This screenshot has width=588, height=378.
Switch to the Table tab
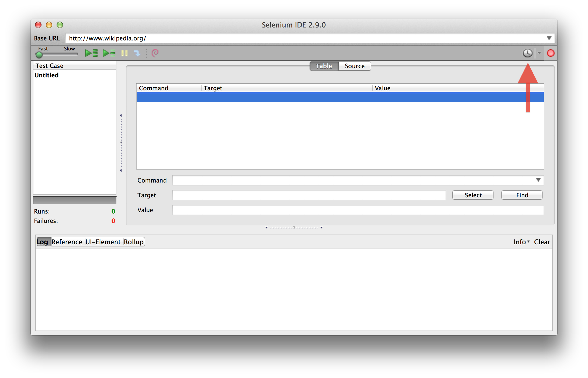(324, 66)
